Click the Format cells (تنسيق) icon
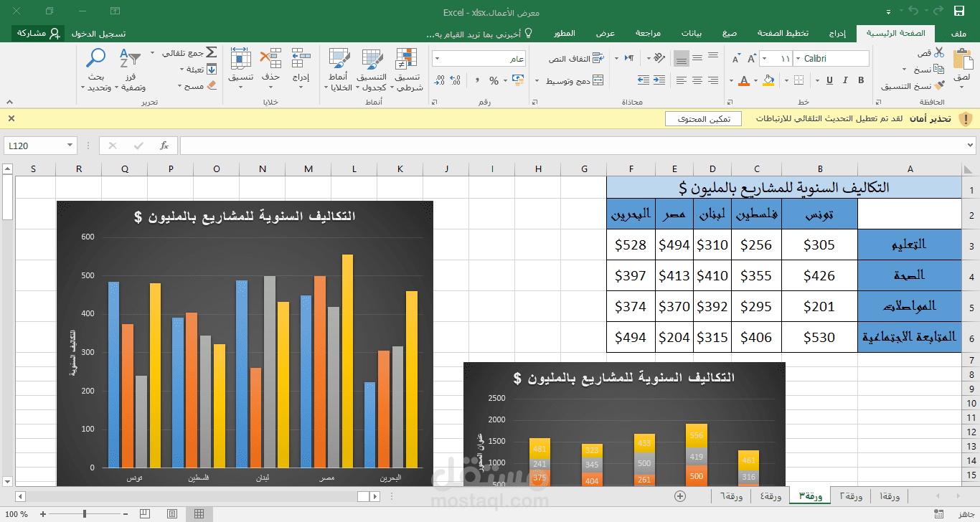This screenshot has height=522, width=980. [x=240, y=58]
